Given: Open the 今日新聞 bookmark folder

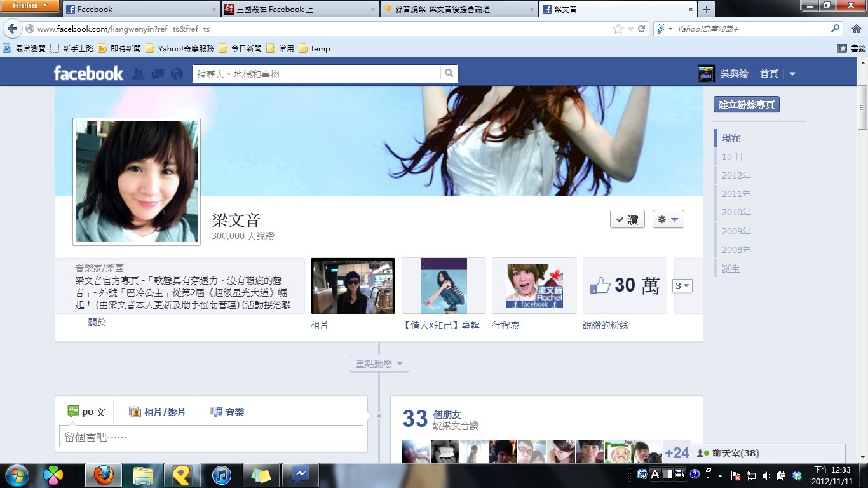Looking at the screenshot, I should 240,48.
